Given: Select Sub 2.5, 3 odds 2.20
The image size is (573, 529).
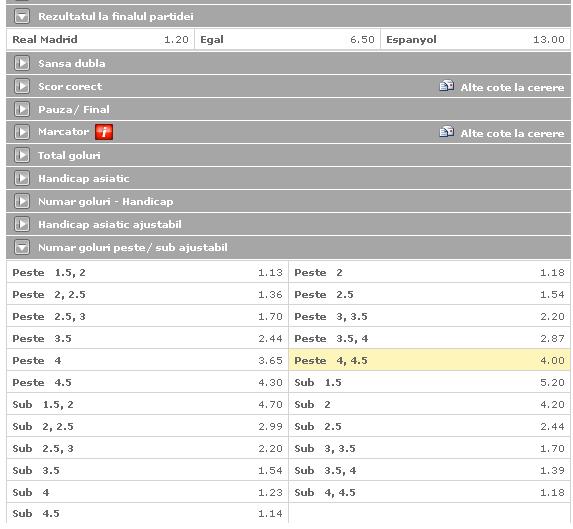Looking at the screenshot, I should coord(148,448).
